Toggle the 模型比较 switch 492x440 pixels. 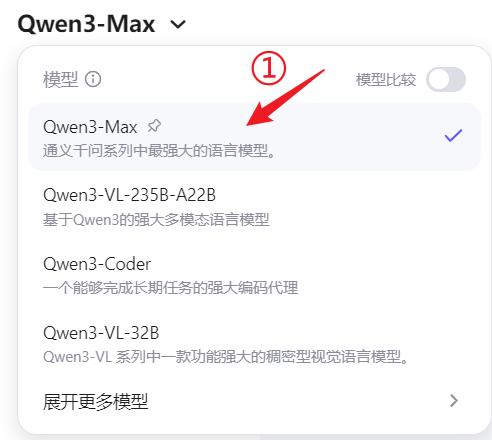[x=446, y=80]
